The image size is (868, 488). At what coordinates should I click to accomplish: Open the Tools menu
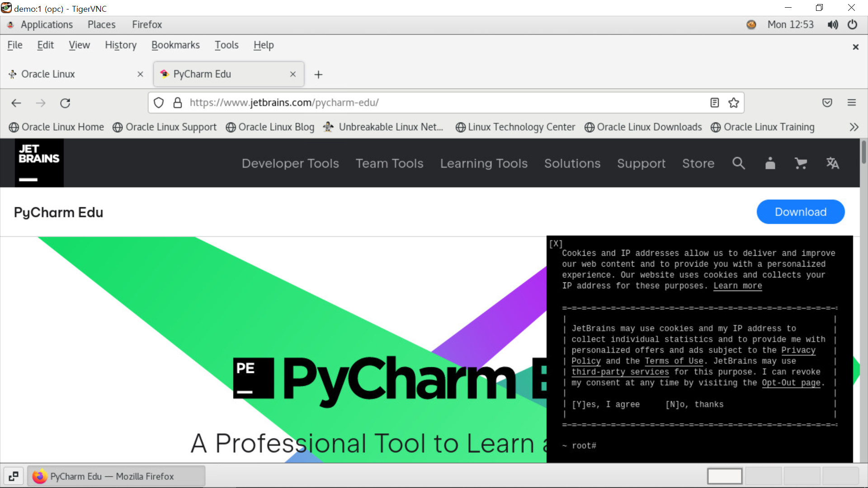tap(226, 45)
